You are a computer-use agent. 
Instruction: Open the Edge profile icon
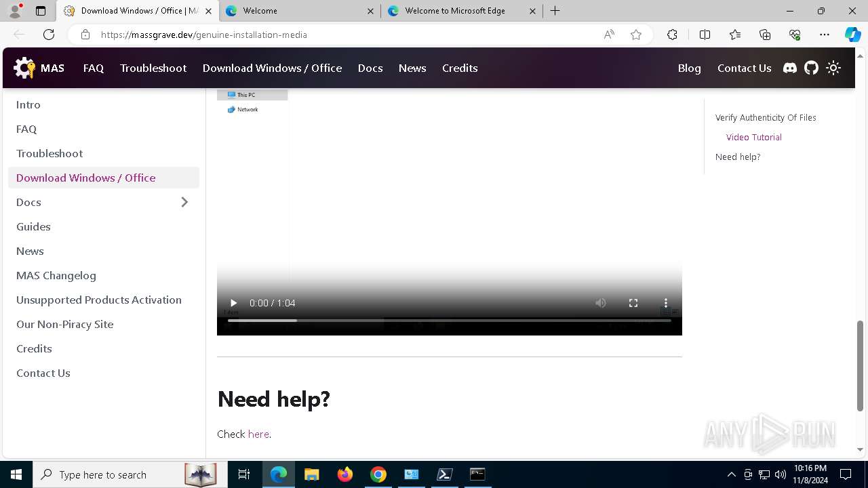(15, 10)
